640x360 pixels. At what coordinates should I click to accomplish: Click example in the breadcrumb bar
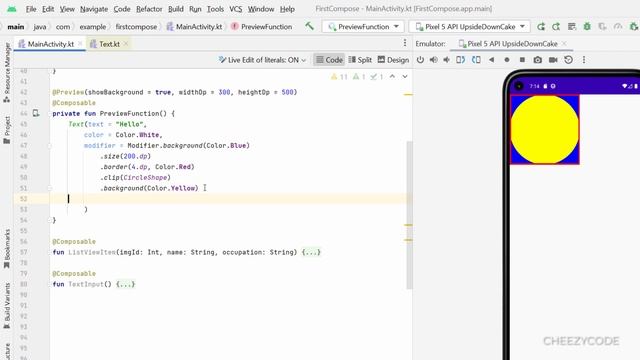point(93,27)
